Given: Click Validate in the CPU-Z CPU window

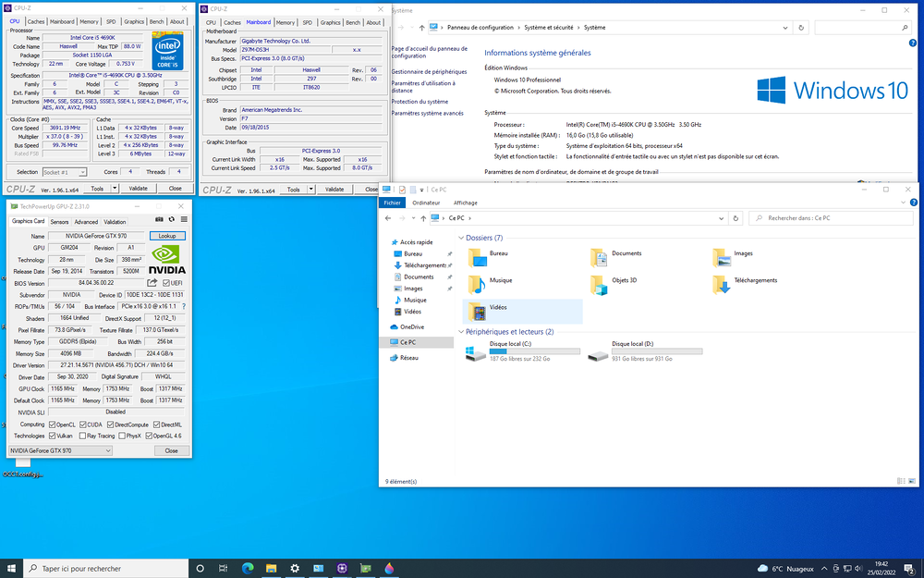Looking at the screenshot, I should pyautogui.click(x=139, y=189).
